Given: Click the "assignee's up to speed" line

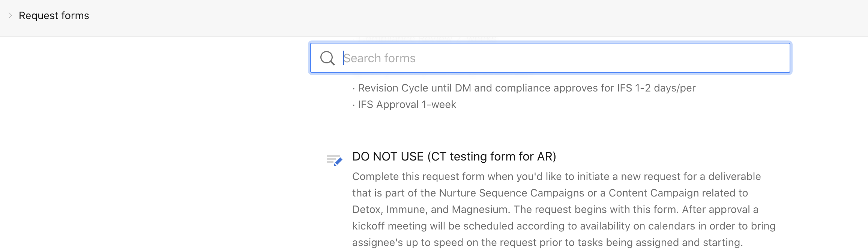Looking at the screenshot, I should pos(547,243).
